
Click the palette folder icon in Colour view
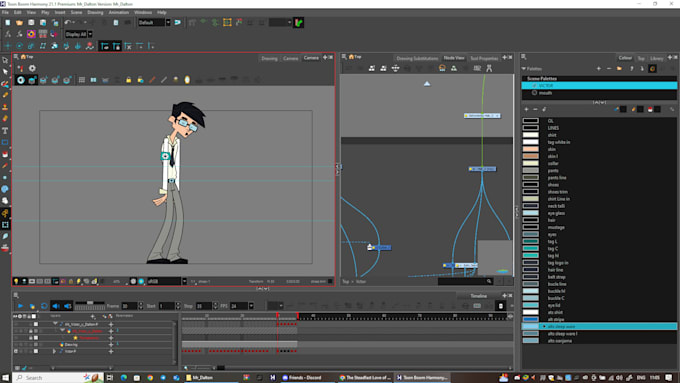[619, 69]
